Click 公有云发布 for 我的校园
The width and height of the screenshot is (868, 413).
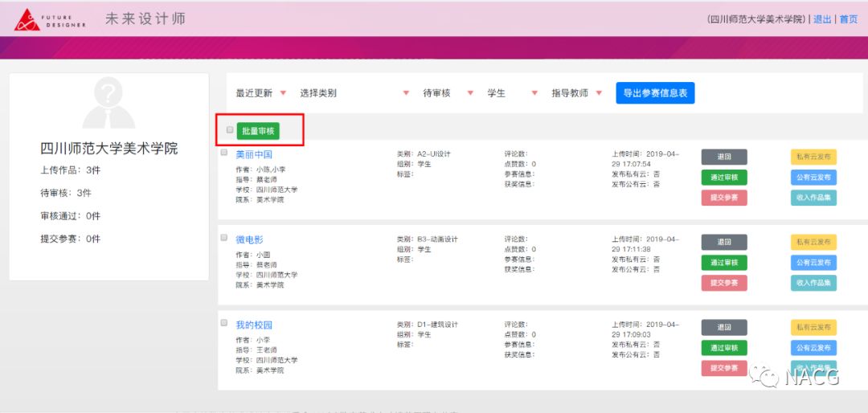[x=813, y=348]
